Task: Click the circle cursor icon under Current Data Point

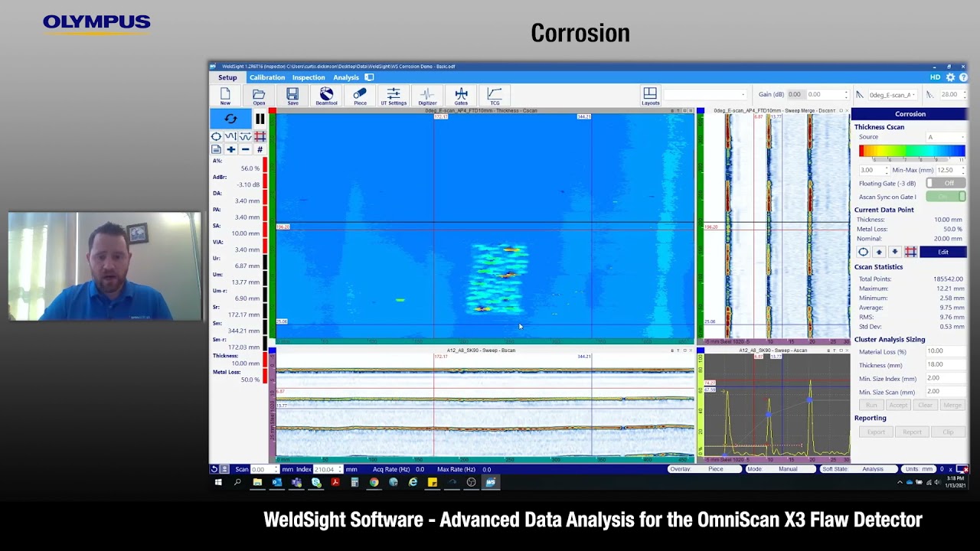Action: 863,252
